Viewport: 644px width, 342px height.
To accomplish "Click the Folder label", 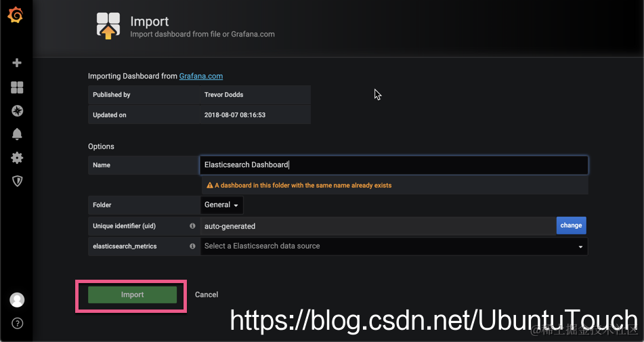I will click(x=102, y=205).
